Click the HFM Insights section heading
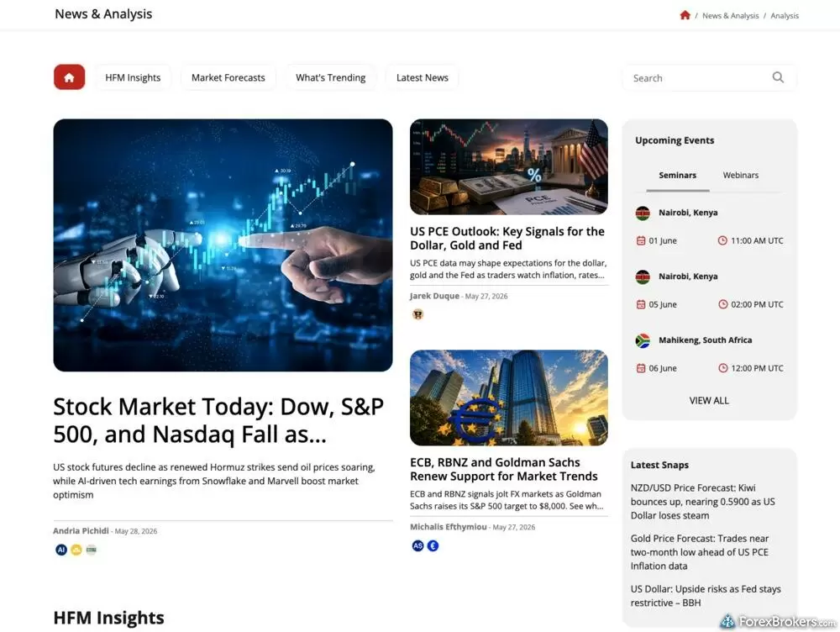Screen dimensions: 840x632 [108, 618]
